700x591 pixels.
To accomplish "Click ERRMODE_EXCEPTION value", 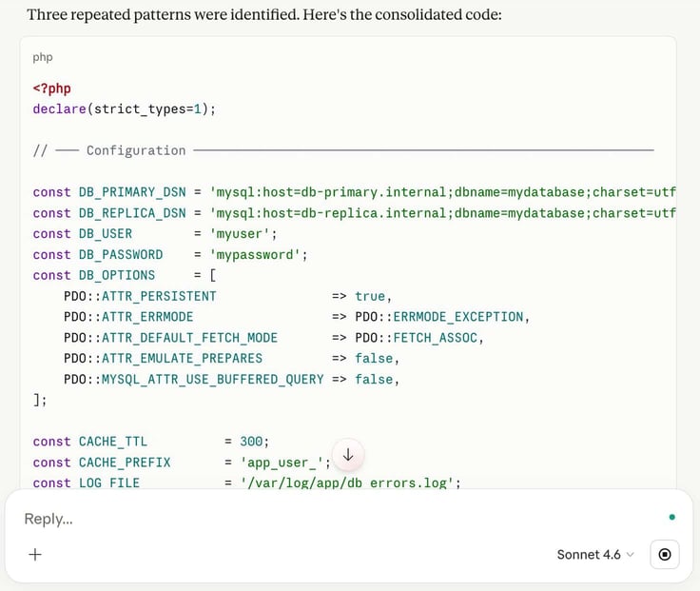I will tap(458, 317).
